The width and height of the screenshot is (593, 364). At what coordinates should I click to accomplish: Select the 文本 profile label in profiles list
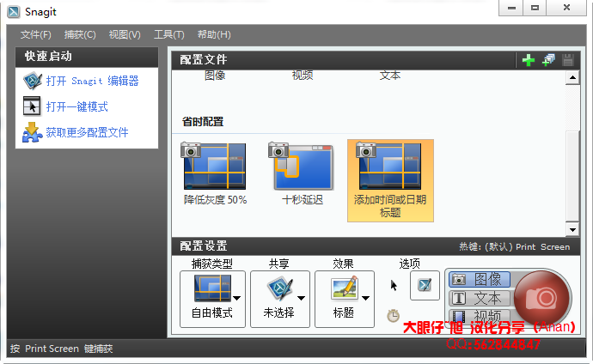(390, 76)
